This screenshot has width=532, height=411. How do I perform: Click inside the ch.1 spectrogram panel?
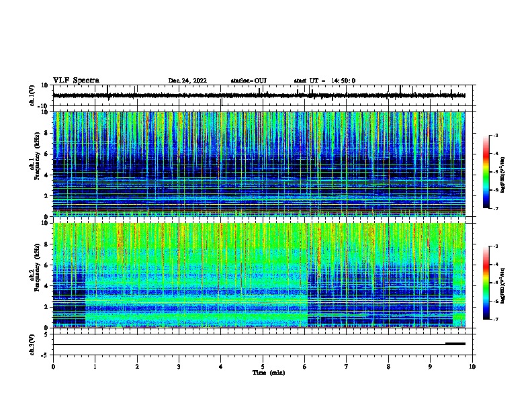(259, 164)
